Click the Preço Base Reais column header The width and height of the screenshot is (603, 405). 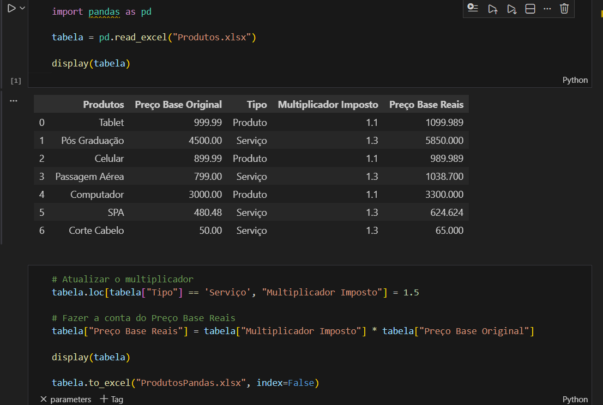pyautogui.click(x=426, y=104)
